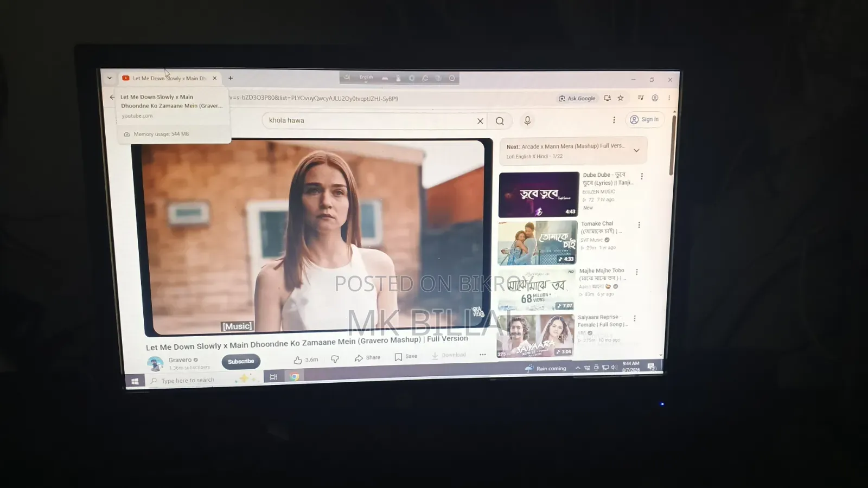Viewport: 868px width, 488px height.
Task: Start voice search with the microphone icon
Action: [527, 120]
